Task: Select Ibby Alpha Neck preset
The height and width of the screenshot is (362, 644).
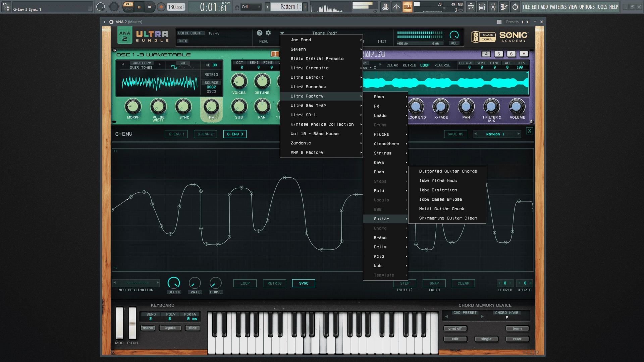Action: click(x=447, y=180)
